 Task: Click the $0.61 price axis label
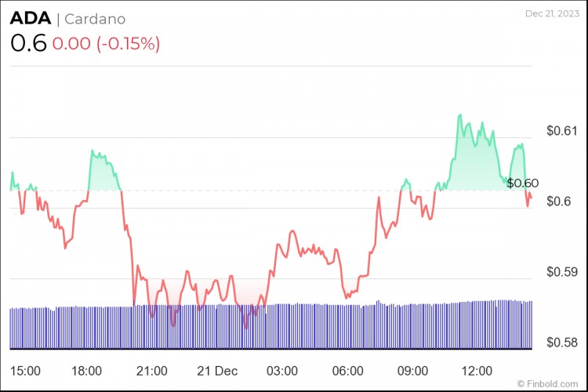[x=561, y=130]
